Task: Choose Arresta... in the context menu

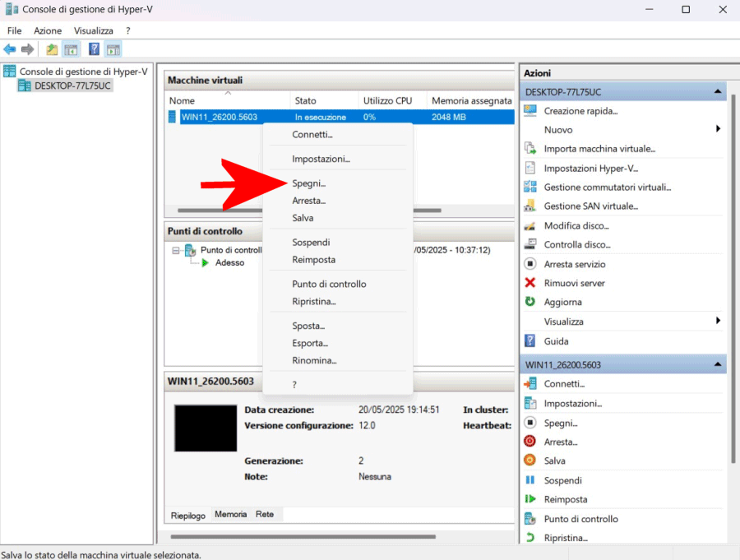Action: pos(337,201)
